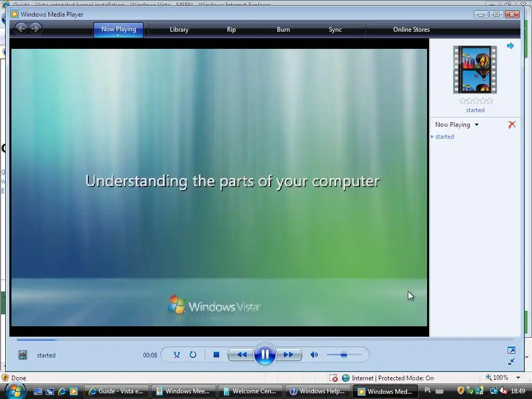The width and height of the screenshot is (532, 399).
Task: Adjust the volume slider
Action: (x=344, y=355)
